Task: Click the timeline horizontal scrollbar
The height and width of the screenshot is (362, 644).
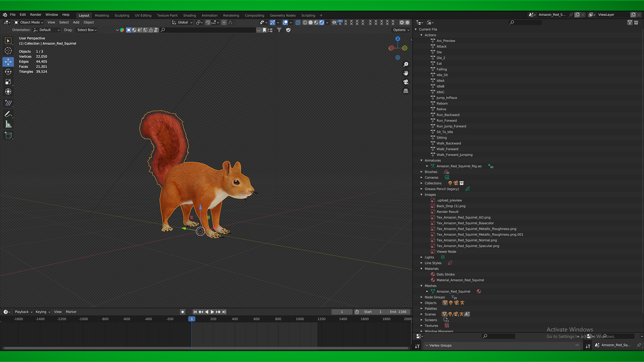Action: (206, 348)
